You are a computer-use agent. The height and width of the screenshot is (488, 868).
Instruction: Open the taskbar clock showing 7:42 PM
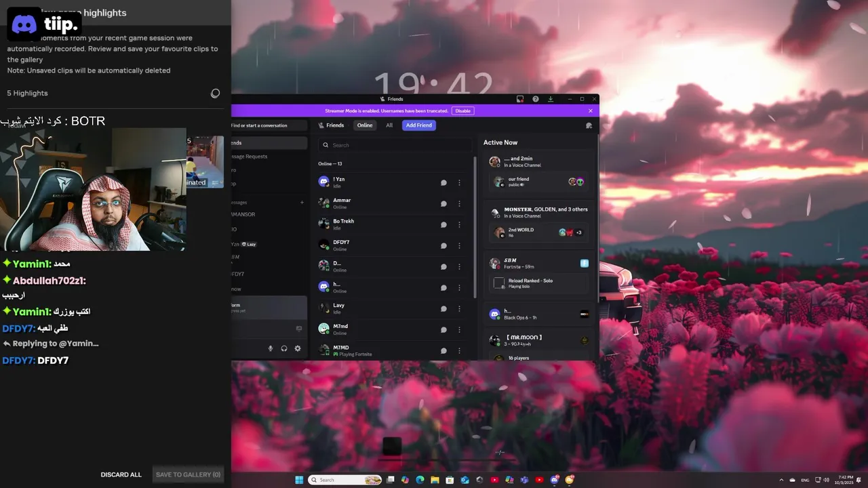click(x=846, y=480)
